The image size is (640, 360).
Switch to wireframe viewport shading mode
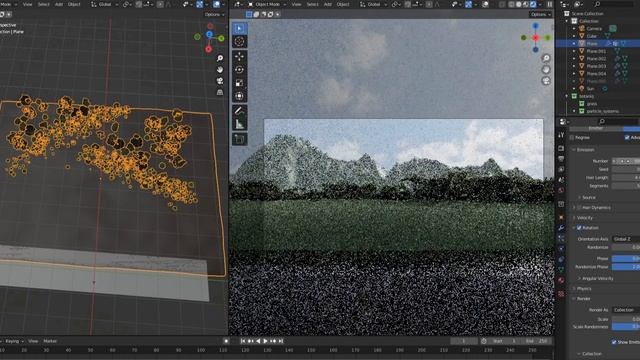tap(511, 4)
